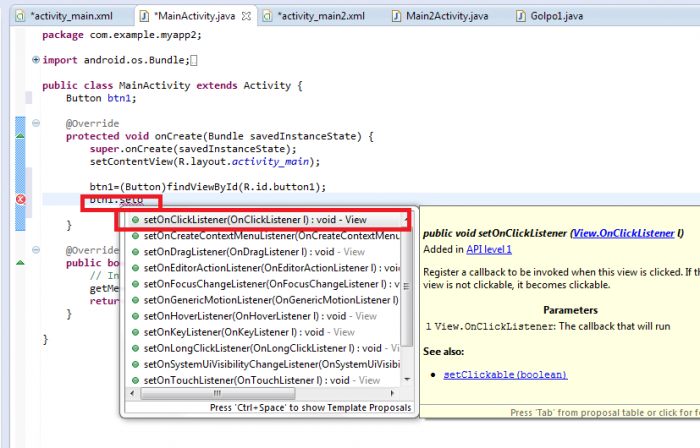
Task: Click the package com.example.myapp2 line
Action: [122, 35]
